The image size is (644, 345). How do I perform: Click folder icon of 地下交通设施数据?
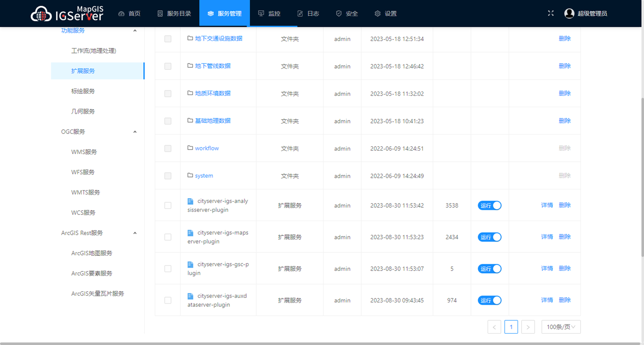coord(190,38)
